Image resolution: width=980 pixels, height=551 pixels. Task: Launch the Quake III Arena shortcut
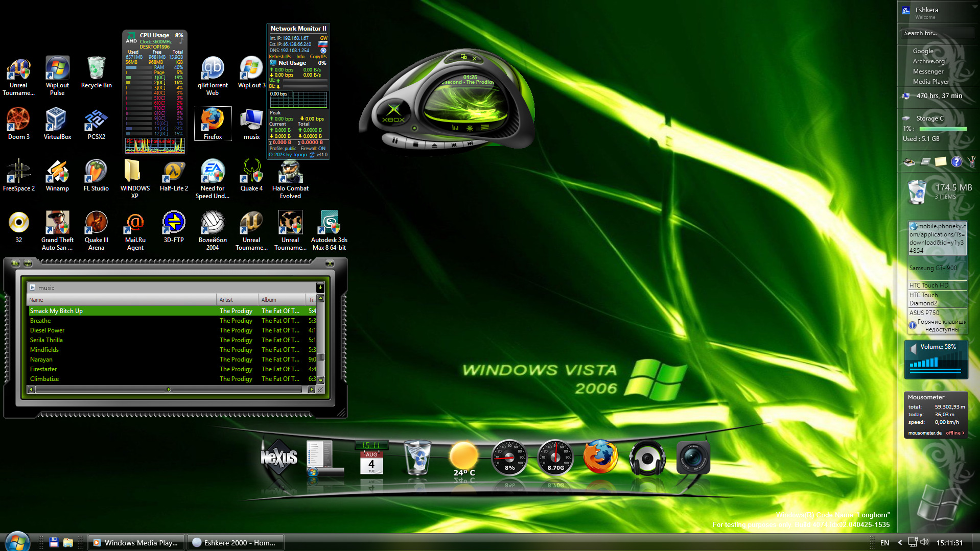(96, 230)
